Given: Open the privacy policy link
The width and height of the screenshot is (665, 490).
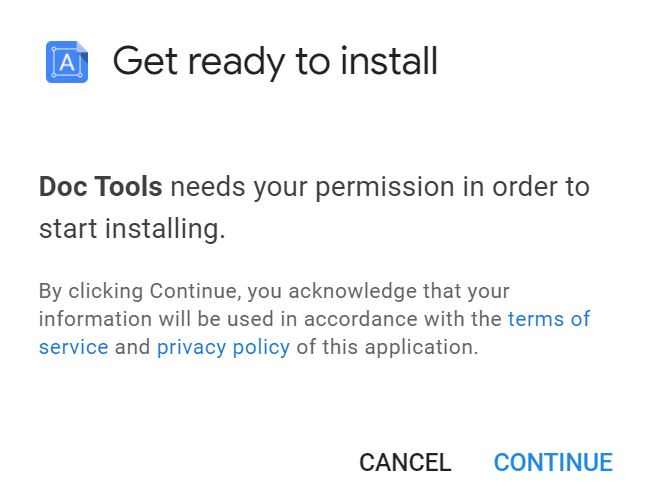Looking at the screenshot, I should [224, 347].
